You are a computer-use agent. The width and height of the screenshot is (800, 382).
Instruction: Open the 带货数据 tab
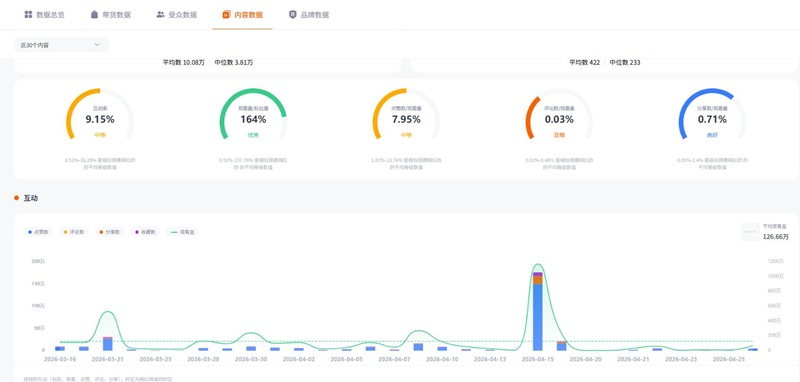click(x=110, y=15)
